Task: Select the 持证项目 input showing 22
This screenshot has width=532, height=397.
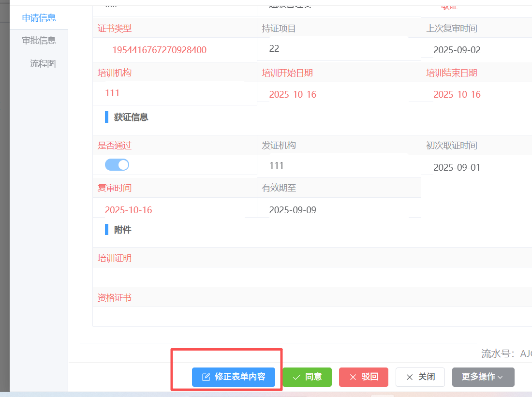Action: 339,49
